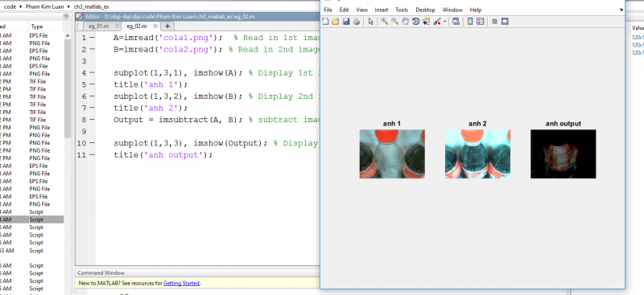Sort files by the Type column header
Viewport: 644px width, 295px height.
36,27
